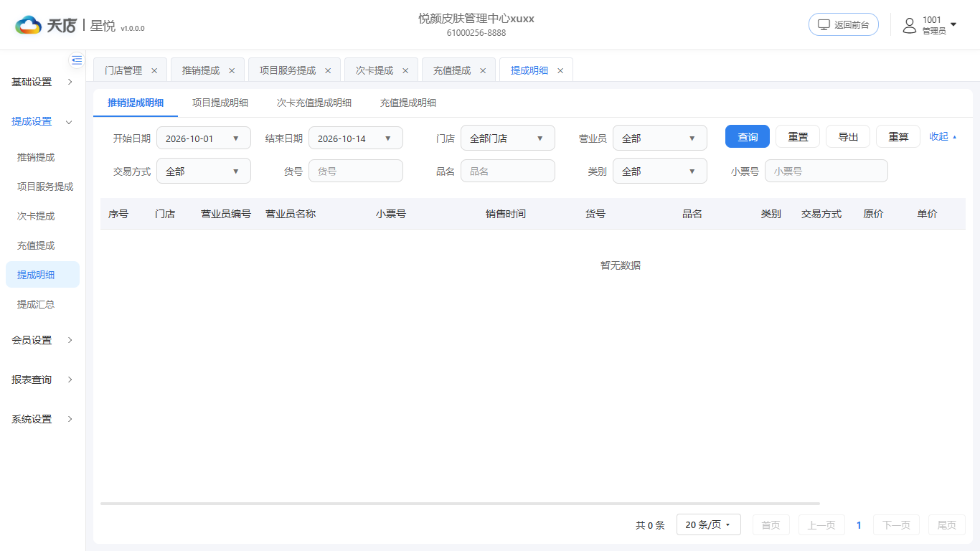Click the user avatar icon

coord(910,25)
